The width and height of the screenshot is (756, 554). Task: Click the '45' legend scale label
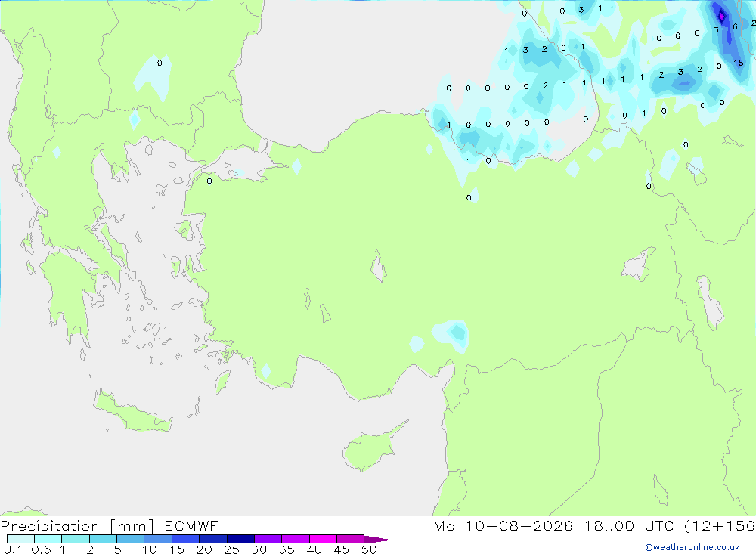(x=342, y=549)
